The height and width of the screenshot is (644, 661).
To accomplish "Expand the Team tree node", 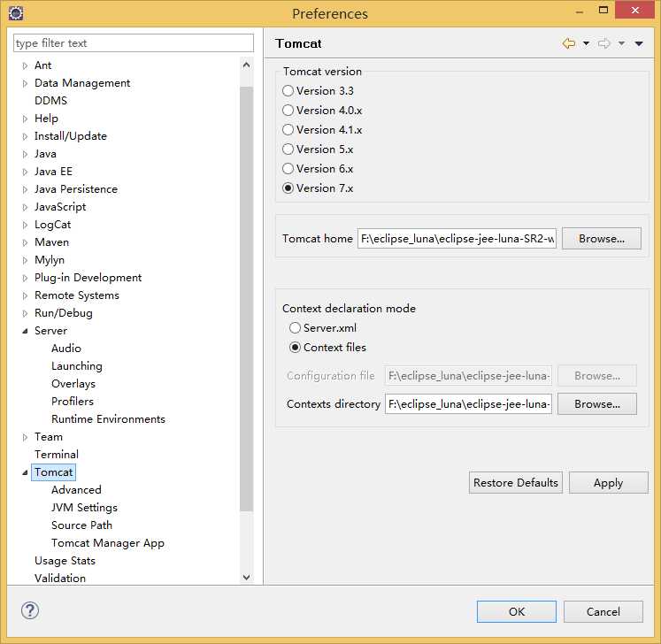I will point(25,438).
